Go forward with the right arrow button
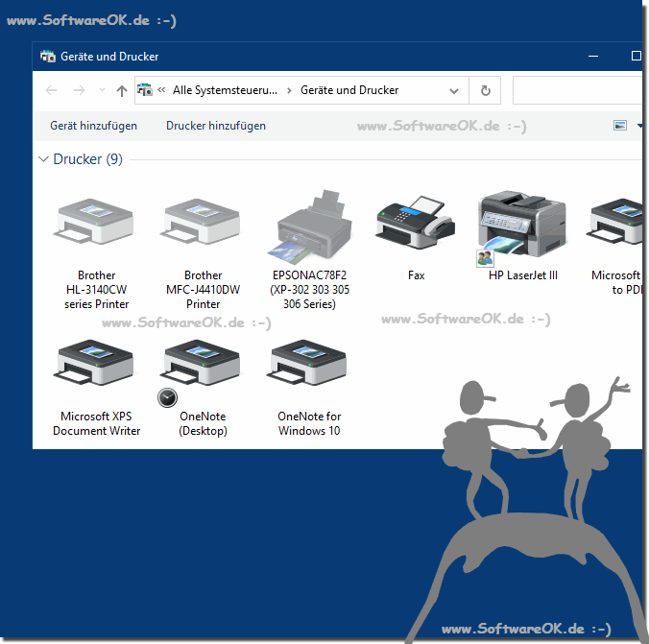The height and width of the screenshot is (644, 649). click(x=79, y=90)
